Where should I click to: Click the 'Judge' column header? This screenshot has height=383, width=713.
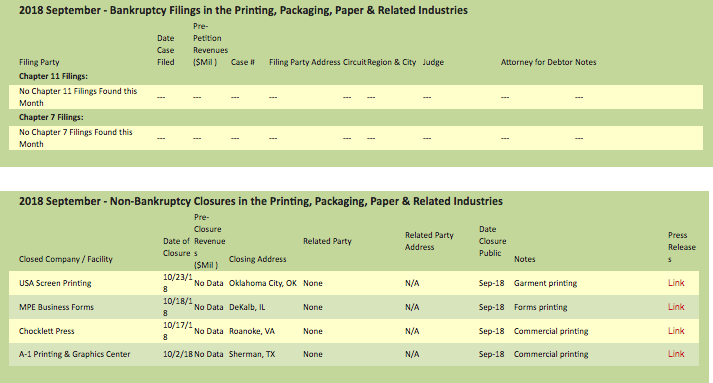tap(433, 62)
